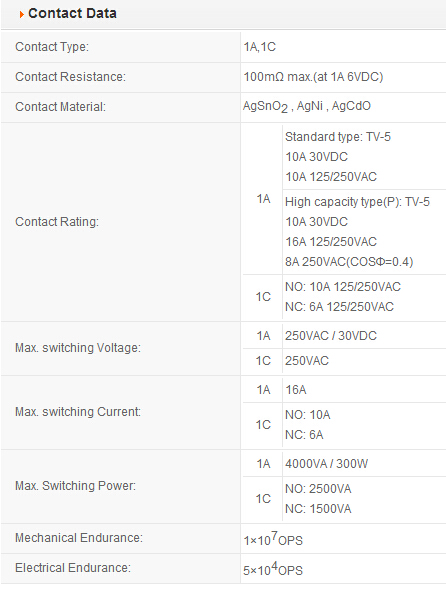Select the 250VAC / 30VDC voltage value

[x=331, y=335]
